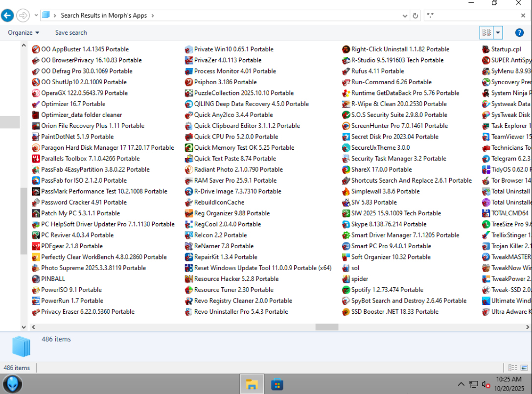The height and width of the screenshot is (394, 532).
Task: Select Reset Windows Update Tool 11.0.0.9 Portable (x64)
Action: point(258,268)
